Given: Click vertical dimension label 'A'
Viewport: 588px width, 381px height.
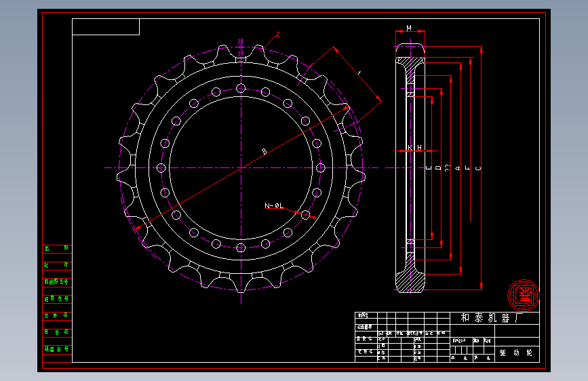Looking at the screenshot, I should [x=457, y=168].
